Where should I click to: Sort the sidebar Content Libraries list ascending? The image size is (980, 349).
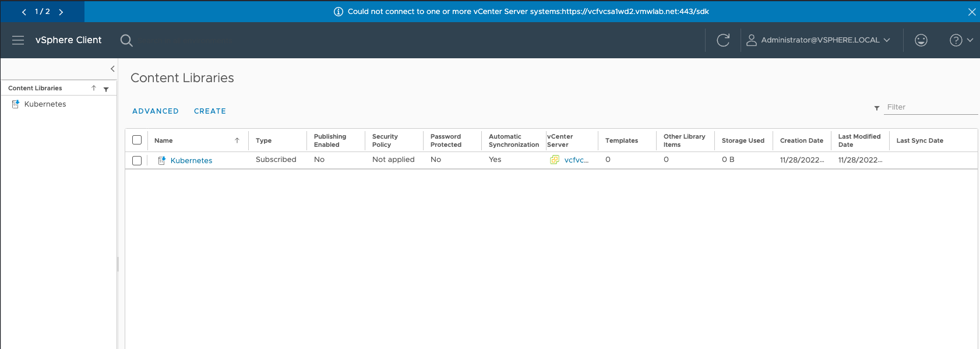click(x=94, y=88)
